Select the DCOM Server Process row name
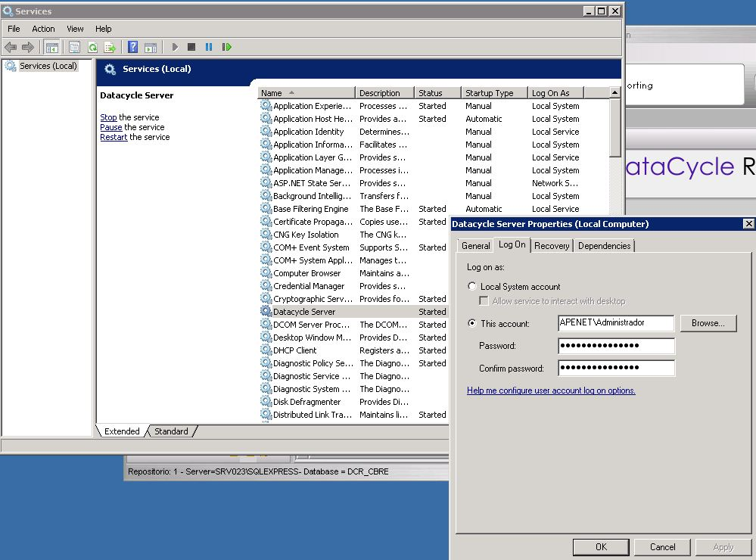 [x=312, y=325]
